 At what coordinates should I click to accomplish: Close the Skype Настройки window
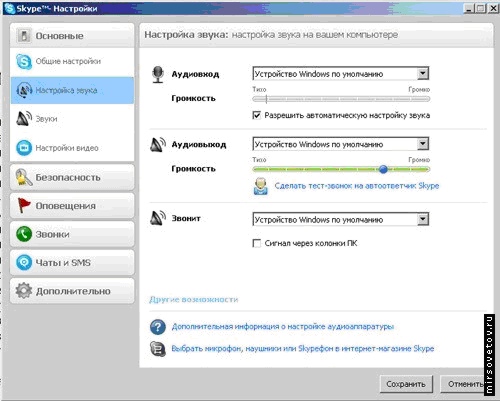tap(493, 8)
